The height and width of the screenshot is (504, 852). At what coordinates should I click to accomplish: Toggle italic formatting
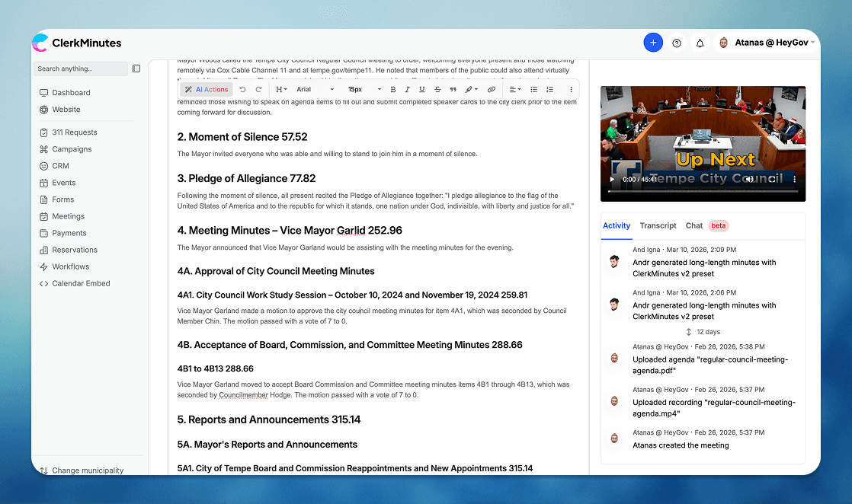click(407, 90)
